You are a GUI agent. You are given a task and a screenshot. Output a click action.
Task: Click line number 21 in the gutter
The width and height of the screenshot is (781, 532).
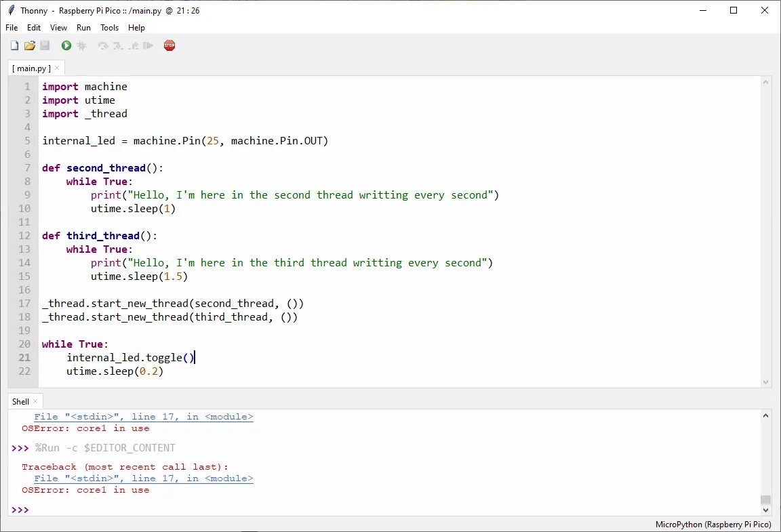click(x=24, y=358)
